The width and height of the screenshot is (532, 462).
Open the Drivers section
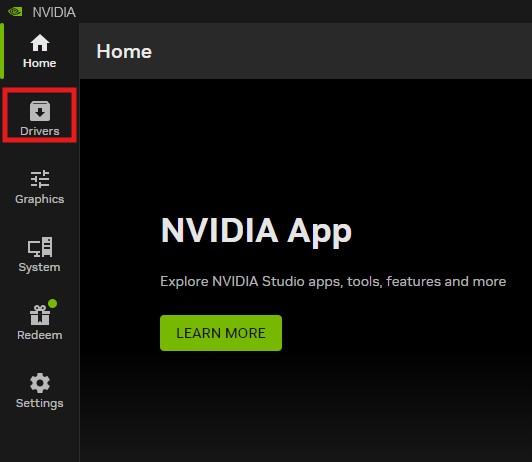click(x=40, y=118)
